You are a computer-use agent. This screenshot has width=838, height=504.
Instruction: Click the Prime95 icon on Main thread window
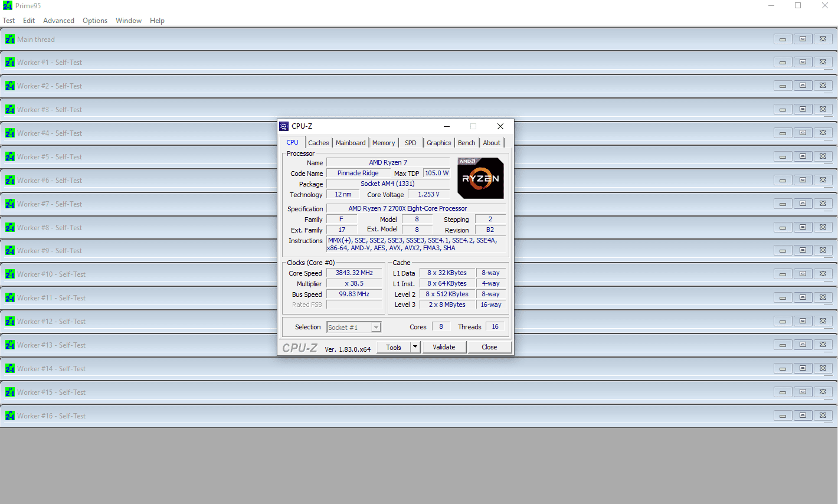(x=10, y=39)
